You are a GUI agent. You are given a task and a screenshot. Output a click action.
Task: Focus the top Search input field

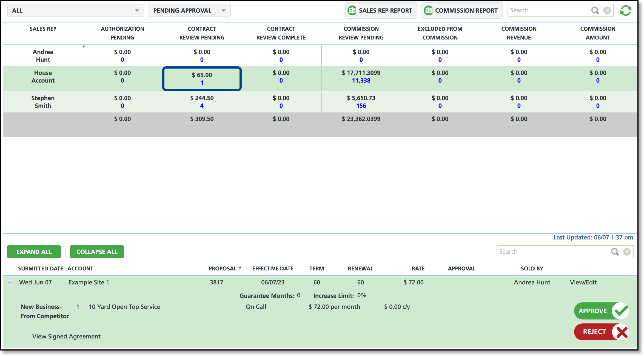click(548, 10)
